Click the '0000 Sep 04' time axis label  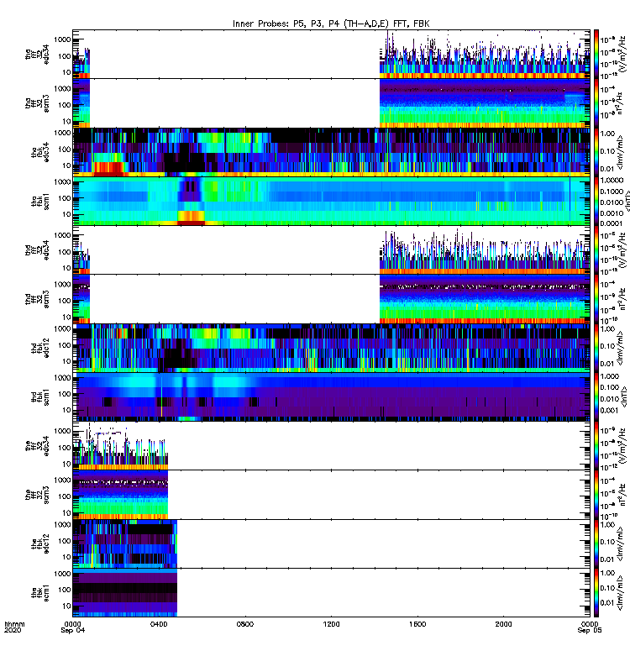73,627
